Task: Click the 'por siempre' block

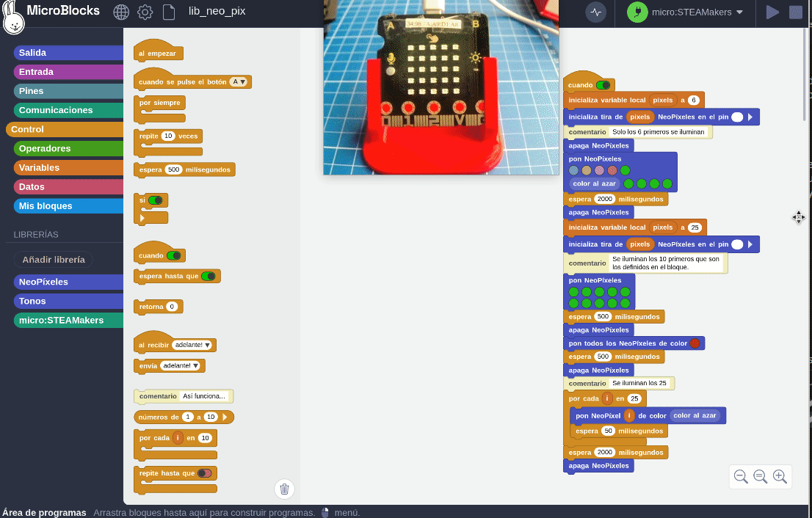Action: pos(159,103)
